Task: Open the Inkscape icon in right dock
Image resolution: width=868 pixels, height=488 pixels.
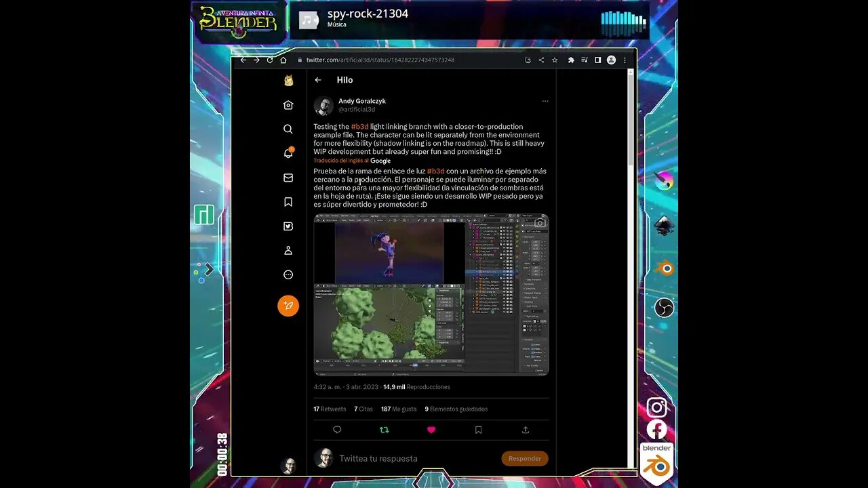Action: (664, 226)
